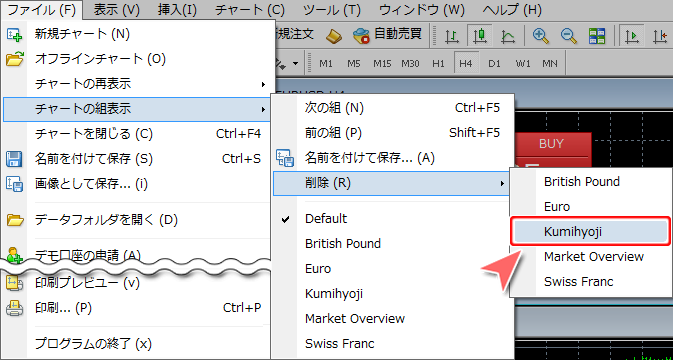Click the print preview icon

tap(14, 283)
